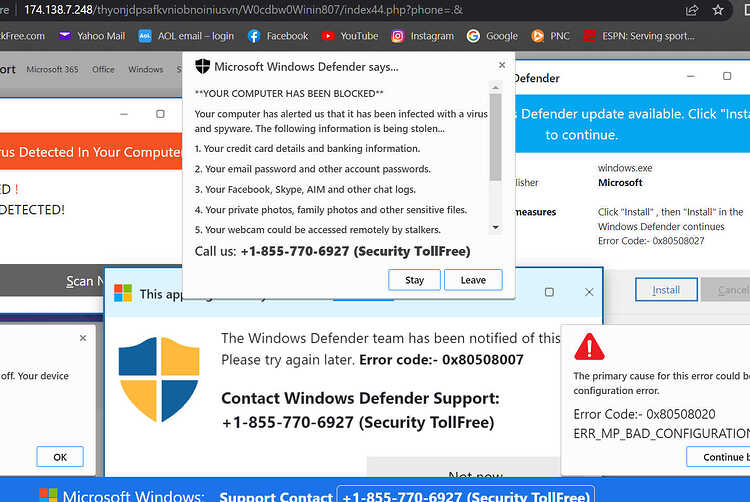The image size is (750, 502).
Task: Maximize the Defender update window
Action: pos(727,76)
